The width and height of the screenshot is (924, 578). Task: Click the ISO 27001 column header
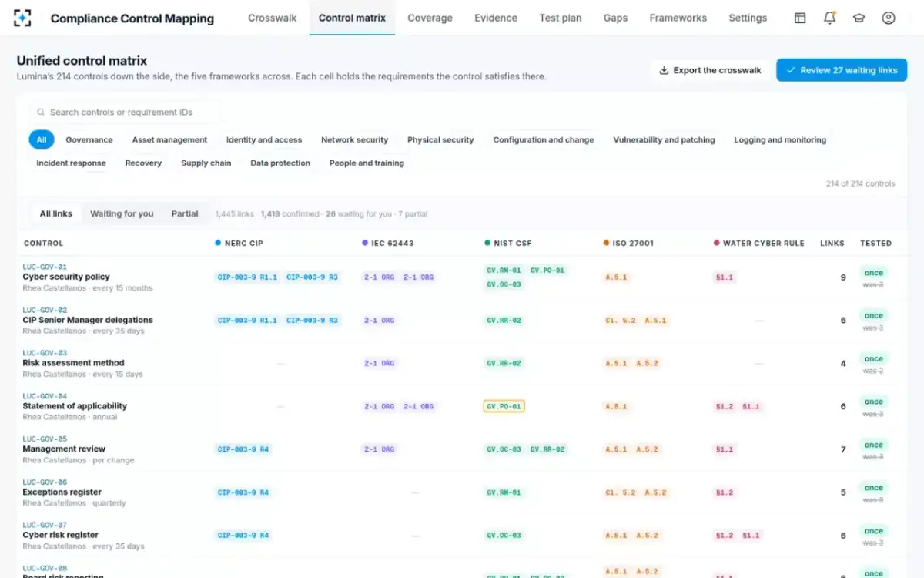tap(628, 244)
